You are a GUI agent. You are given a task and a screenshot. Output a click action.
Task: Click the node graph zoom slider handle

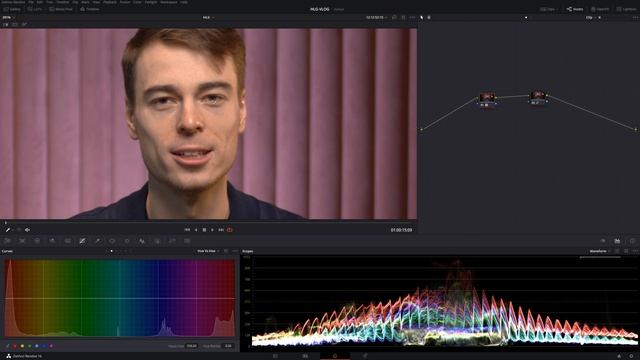coord(526,18)
